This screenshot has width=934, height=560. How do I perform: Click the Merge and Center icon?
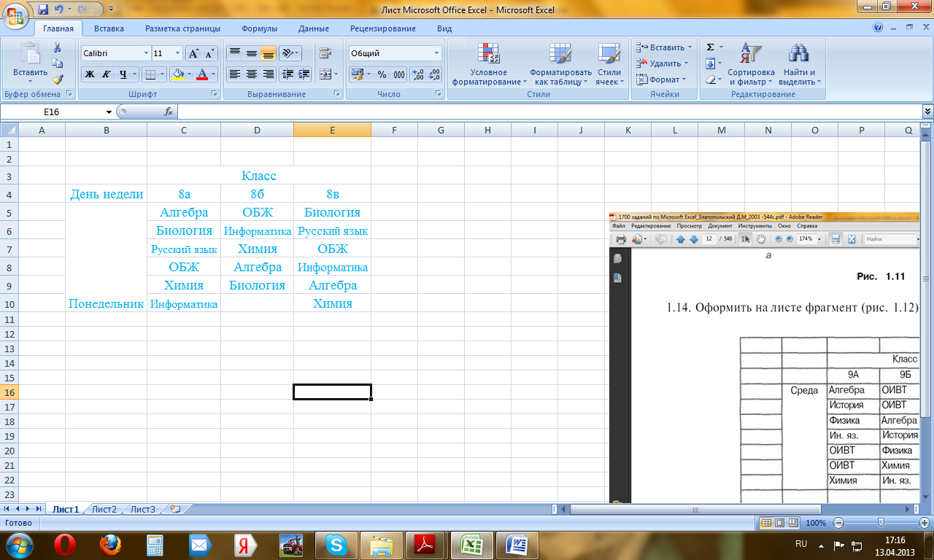325,74
